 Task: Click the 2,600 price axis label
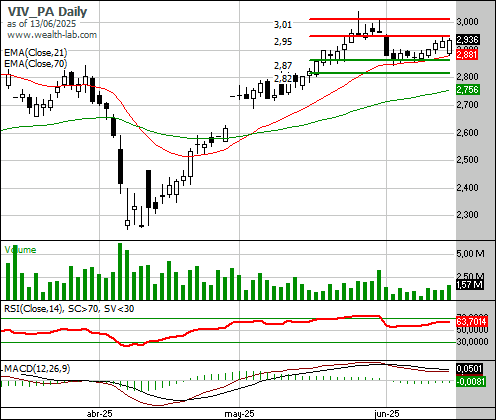point(467,133)
